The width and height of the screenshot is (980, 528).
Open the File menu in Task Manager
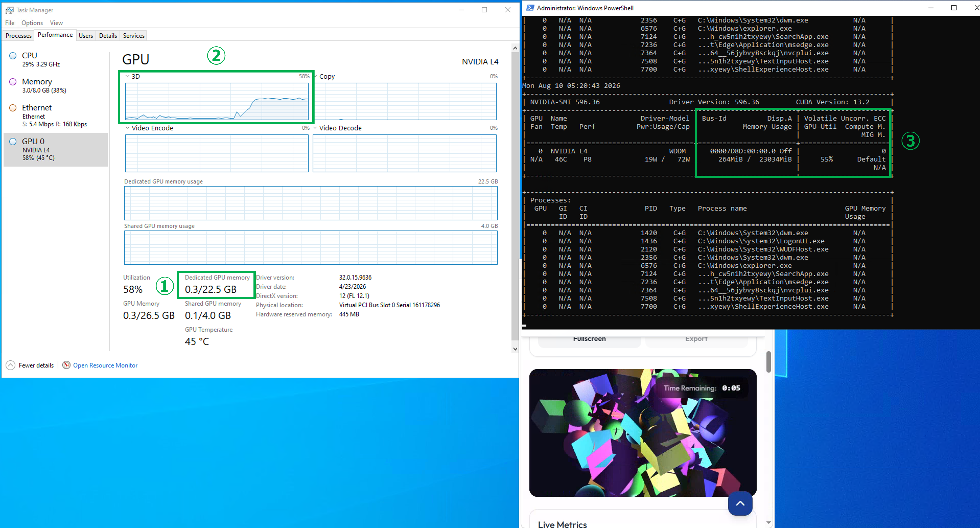(x=10, y=23)
